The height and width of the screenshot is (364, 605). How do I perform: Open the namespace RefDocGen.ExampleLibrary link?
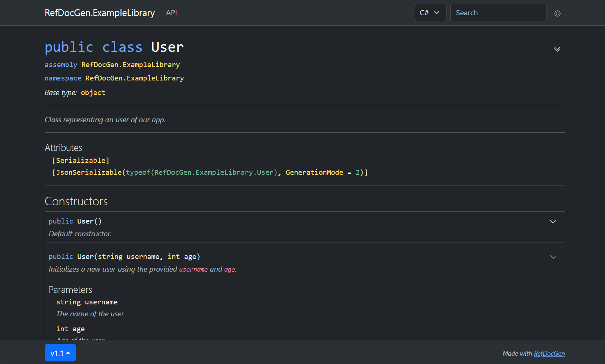tap(135, 78)
